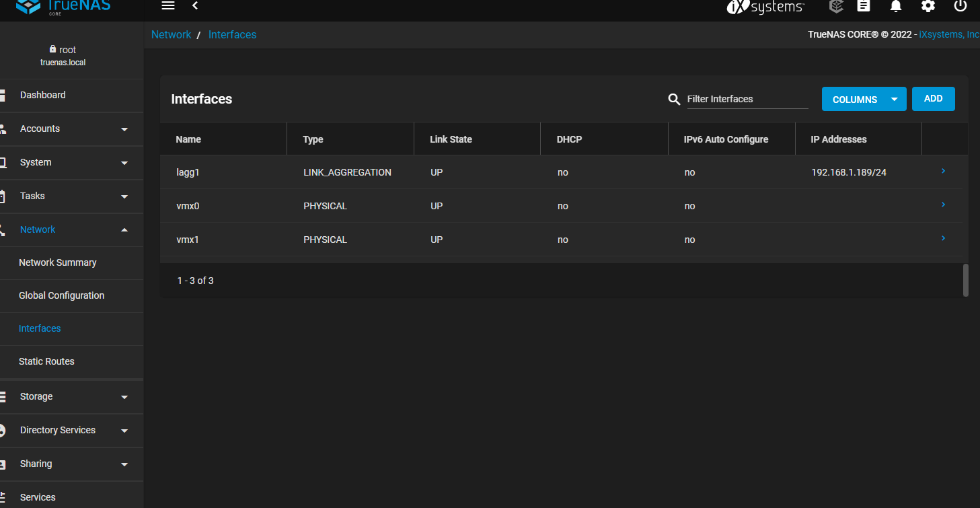Toggle the hamburger sidebar menu icon
980x508 pixels.
168,5
